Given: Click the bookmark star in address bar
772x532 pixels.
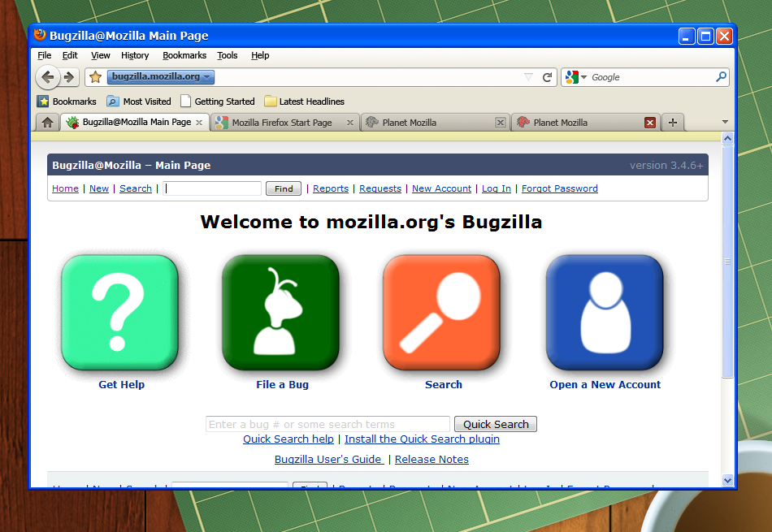Looking at the screenshot, I should (x=96, y=77).
